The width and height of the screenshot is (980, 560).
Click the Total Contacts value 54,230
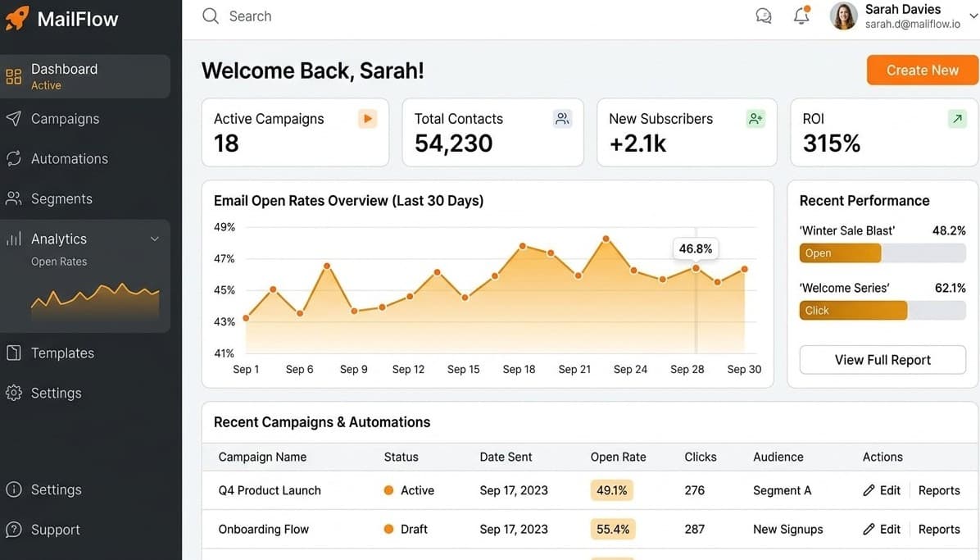pyautogui.click(x=454, y=143)
